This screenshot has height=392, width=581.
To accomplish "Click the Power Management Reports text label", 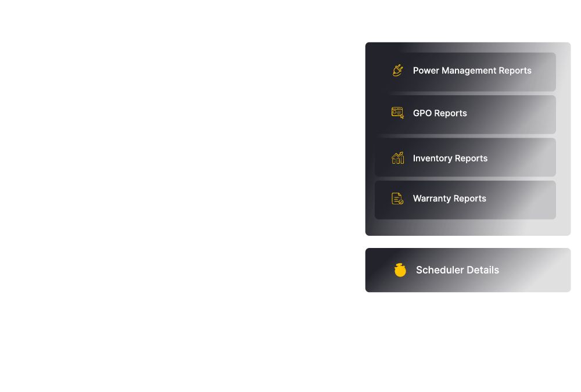I will pos(472,70).
